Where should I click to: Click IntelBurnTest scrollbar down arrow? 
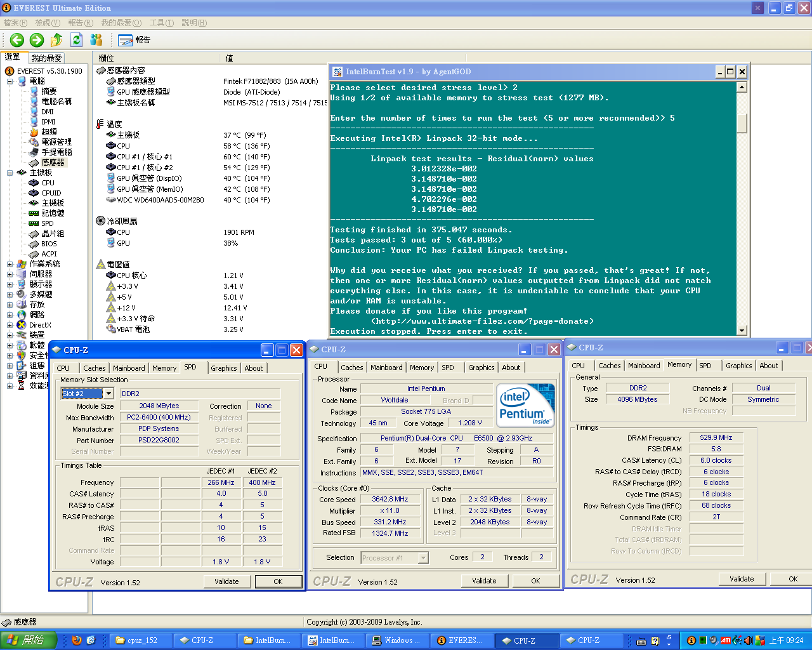click(x=742, y=331)
